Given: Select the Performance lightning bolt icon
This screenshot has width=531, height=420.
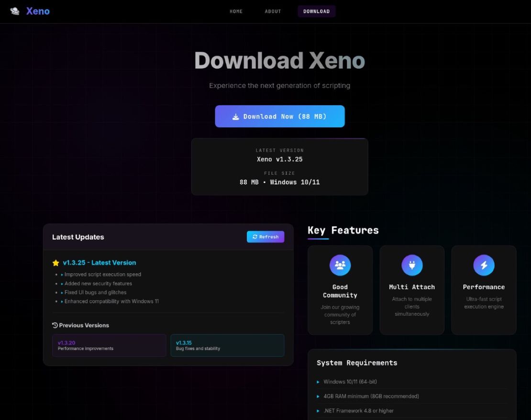Looking at the screenshot, I should pyautogui.click(x=483, y=265).
